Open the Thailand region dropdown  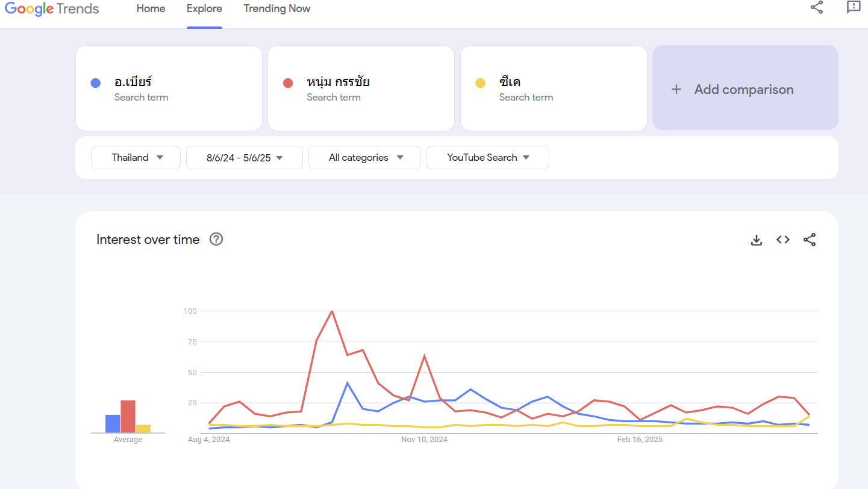136,158
